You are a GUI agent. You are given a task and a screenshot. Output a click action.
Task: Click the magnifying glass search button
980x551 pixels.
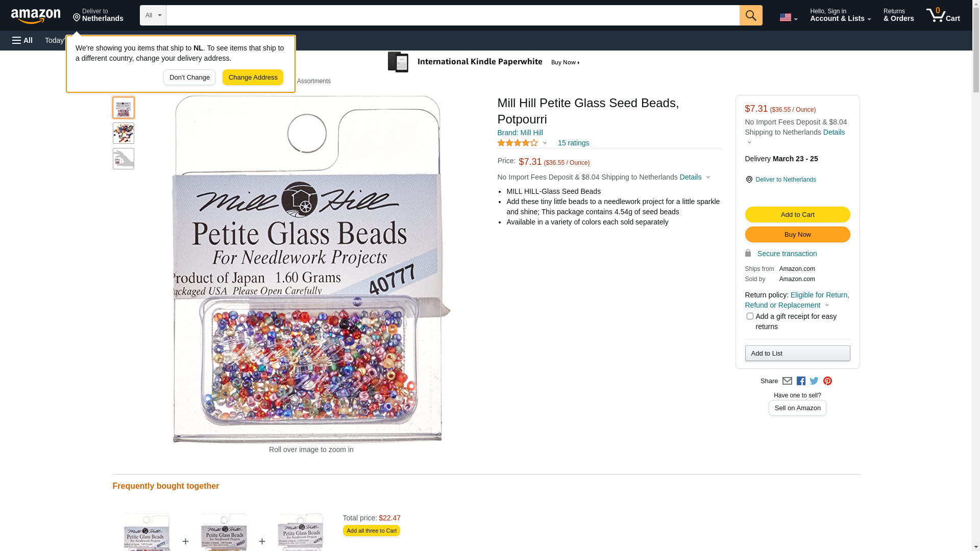point(750,15)
